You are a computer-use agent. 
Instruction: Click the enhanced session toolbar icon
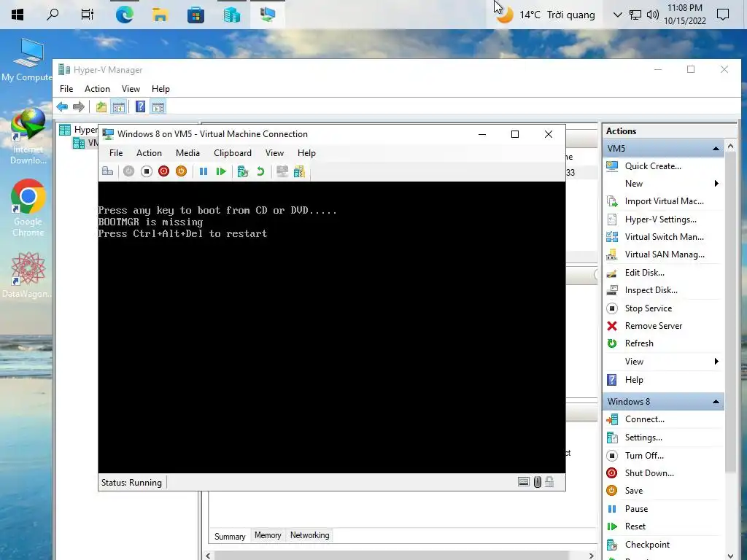click(282, 171)
